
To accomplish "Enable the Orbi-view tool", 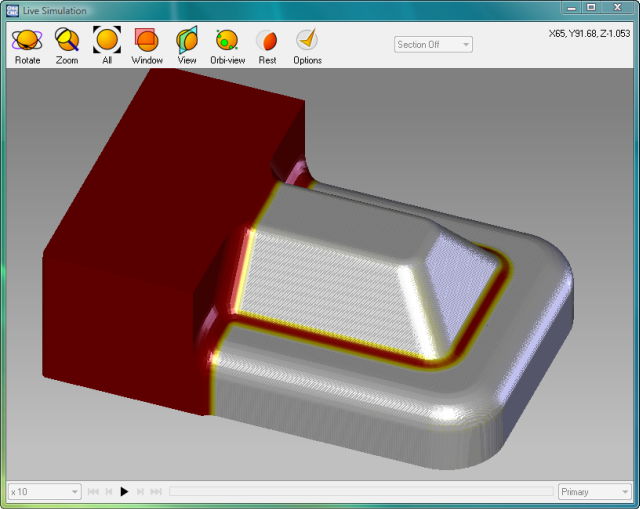I will tap(227, 45).
